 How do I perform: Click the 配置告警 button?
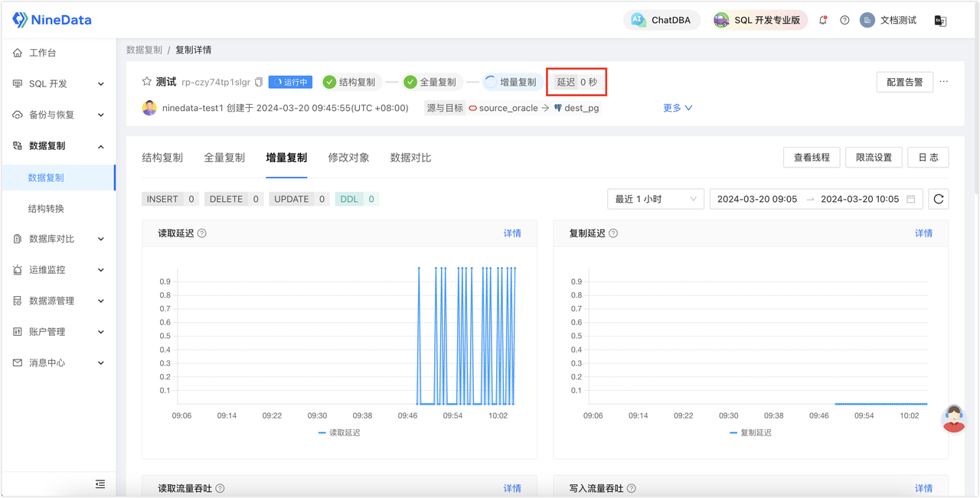pyautogui.click(x=904, y=81)
